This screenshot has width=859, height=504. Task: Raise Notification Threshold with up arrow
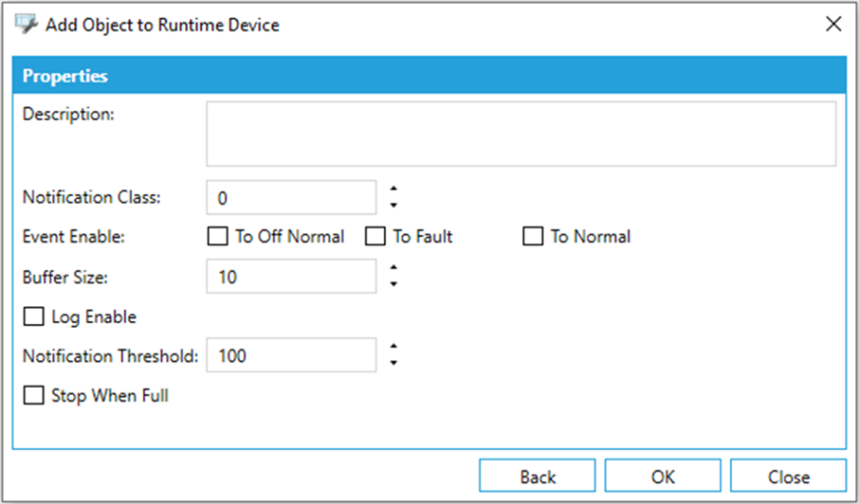[393, 346]
